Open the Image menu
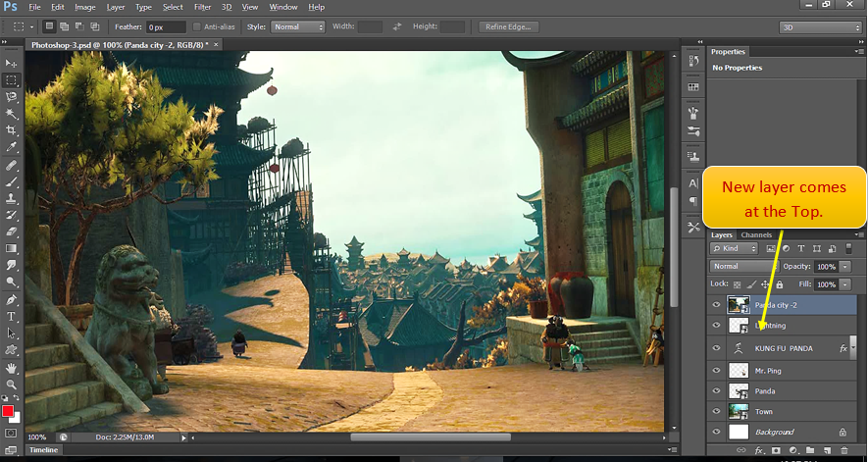Screen dimensions: 868x462 84,7
